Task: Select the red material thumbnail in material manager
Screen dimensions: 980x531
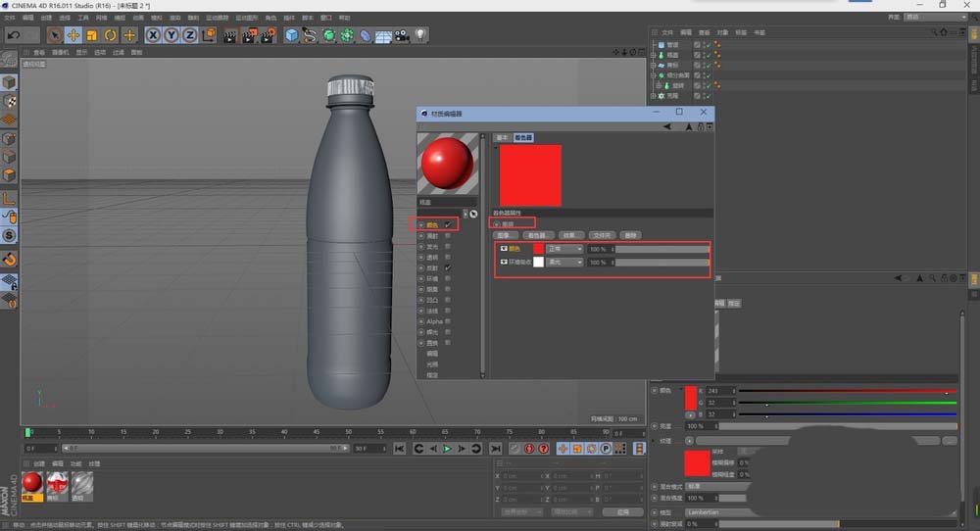Action: (32, 481)
